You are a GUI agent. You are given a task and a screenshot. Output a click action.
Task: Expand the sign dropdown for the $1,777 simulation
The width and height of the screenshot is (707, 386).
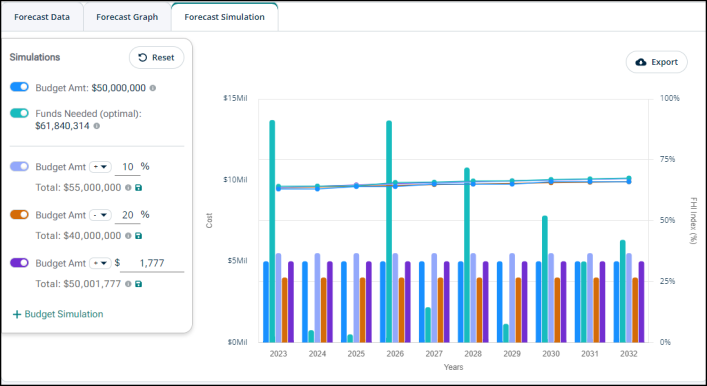(100, 263)
